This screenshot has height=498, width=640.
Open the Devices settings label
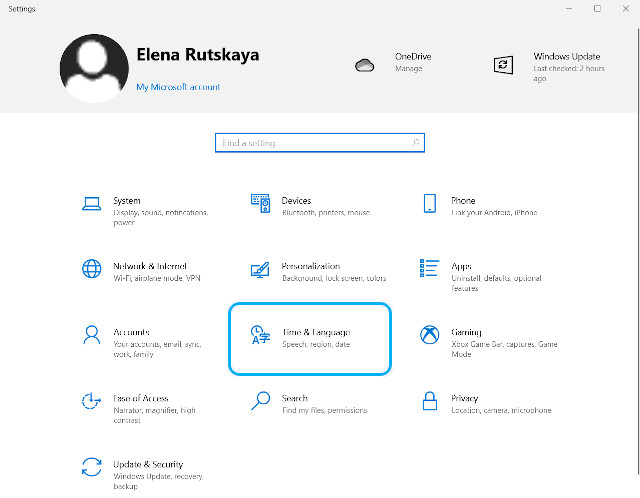click(297, 201)
